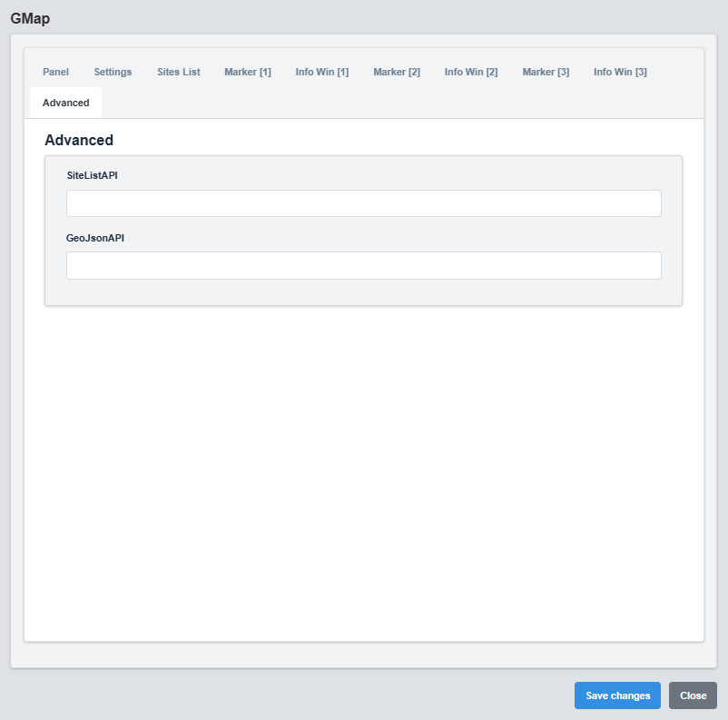Click inside the SiteListAPI input field
Viewport: 728px width, 720px height.
[x=363, y=203]
